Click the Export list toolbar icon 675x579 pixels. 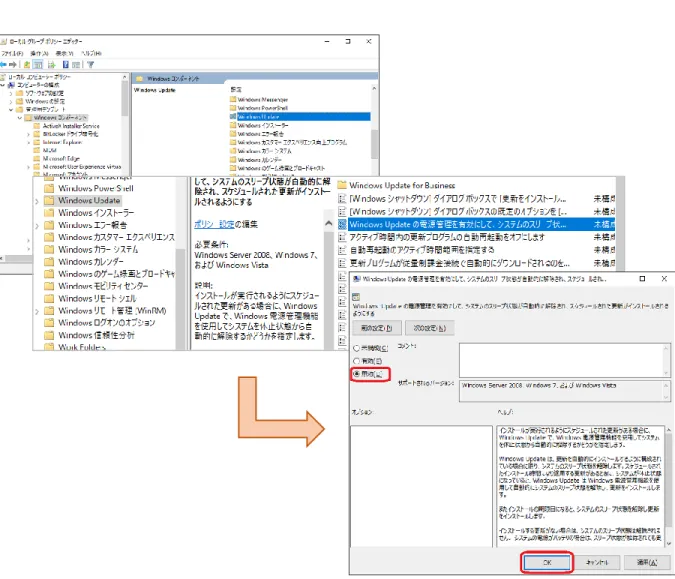click(52, 65)
